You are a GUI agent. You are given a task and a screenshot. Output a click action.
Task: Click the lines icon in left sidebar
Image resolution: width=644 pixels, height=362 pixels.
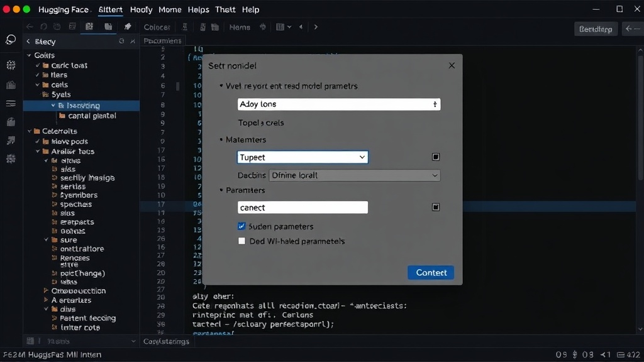[x=11, y=104]
